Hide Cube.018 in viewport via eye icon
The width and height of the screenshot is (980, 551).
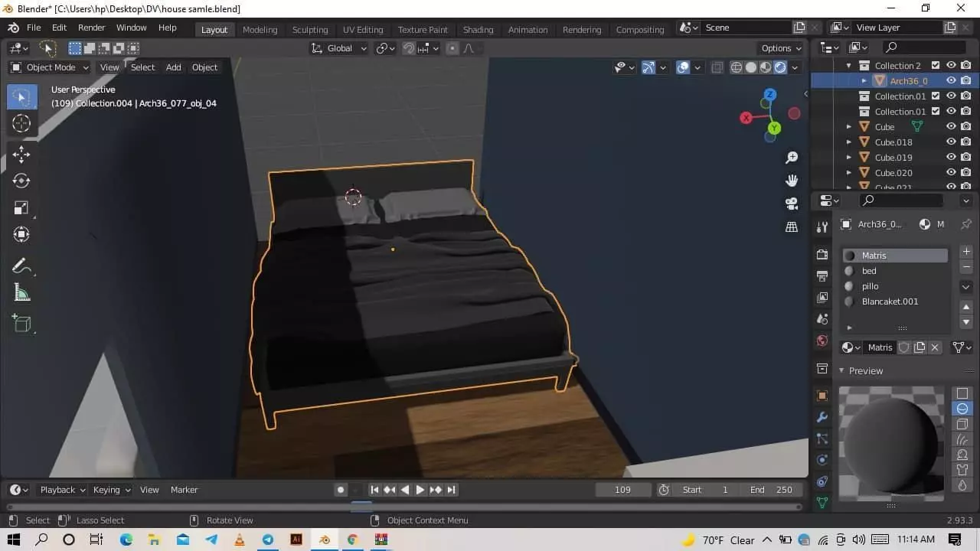click(951, 142)
